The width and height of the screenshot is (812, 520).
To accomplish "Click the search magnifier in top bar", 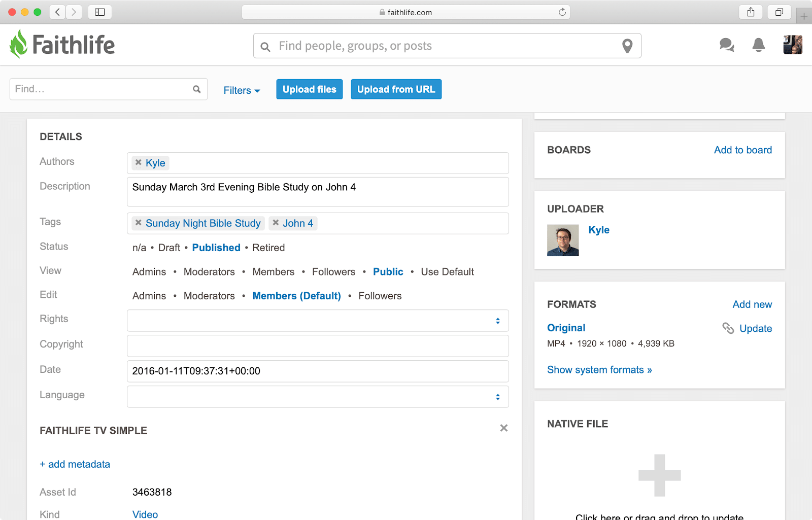I will (x=265, y=47).
